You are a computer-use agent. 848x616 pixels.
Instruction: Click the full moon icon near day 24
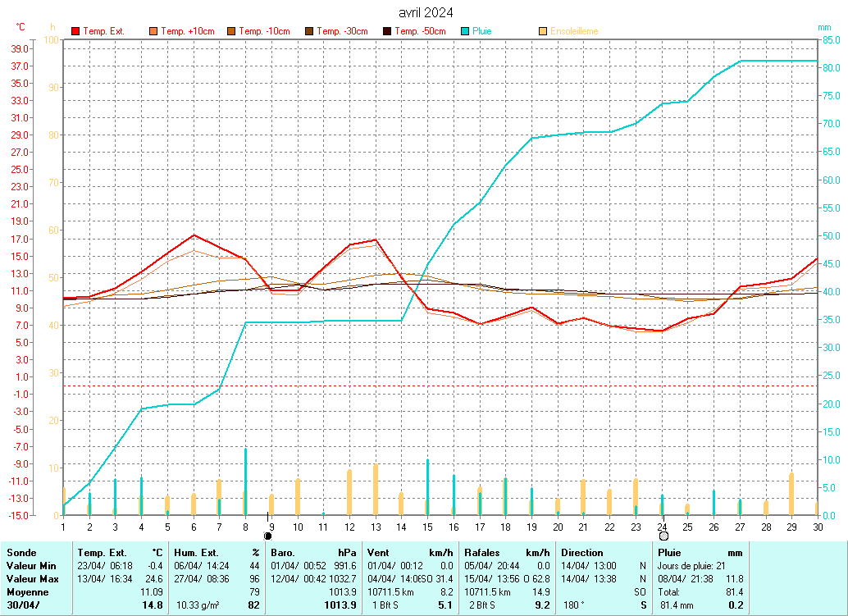click(663, 536)
